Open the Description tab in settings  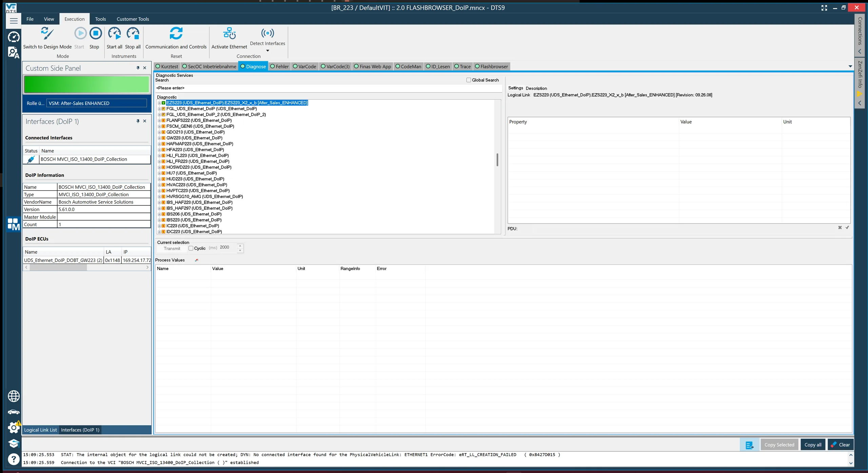[x=536, y=88]
